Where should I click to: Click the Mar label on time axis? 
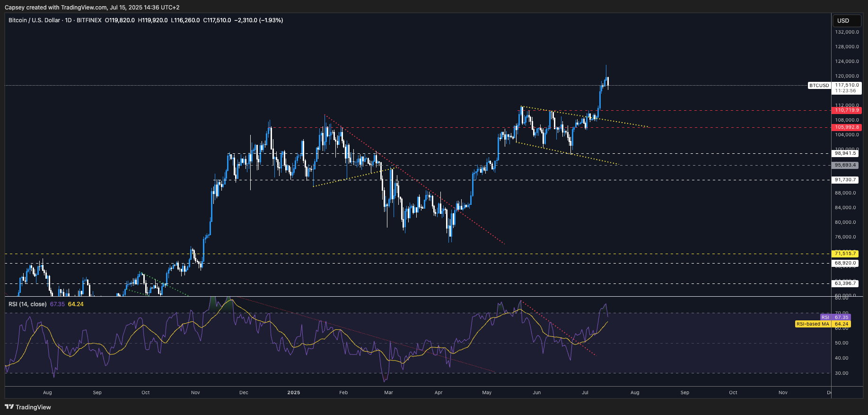coord(388,393)
